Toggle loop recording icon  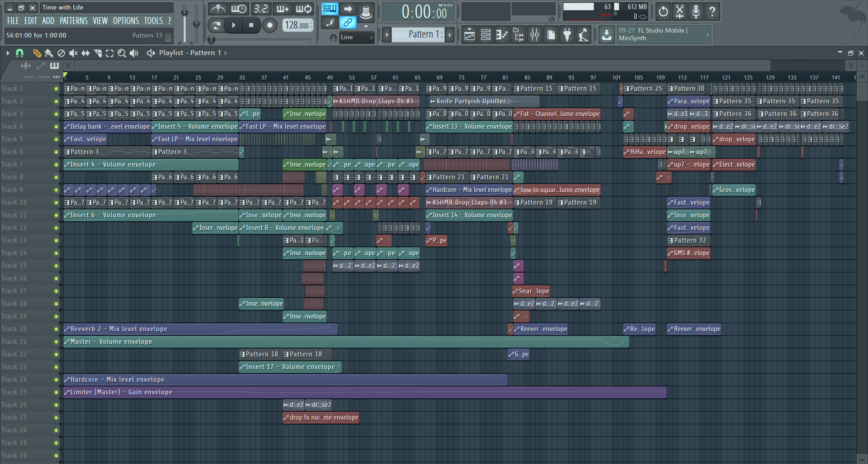[x=303, y=9]
